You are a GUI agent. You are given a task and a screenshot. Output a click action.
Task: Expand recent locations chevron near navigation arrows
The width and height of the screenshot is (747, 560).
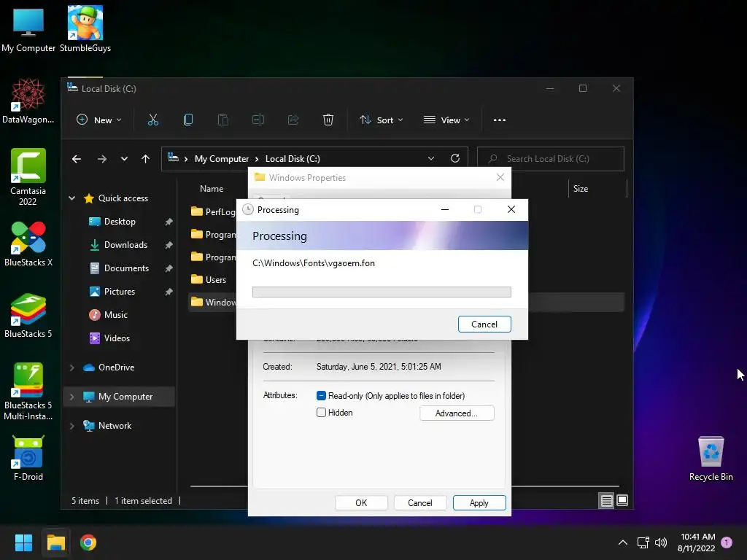click(124, 159)
